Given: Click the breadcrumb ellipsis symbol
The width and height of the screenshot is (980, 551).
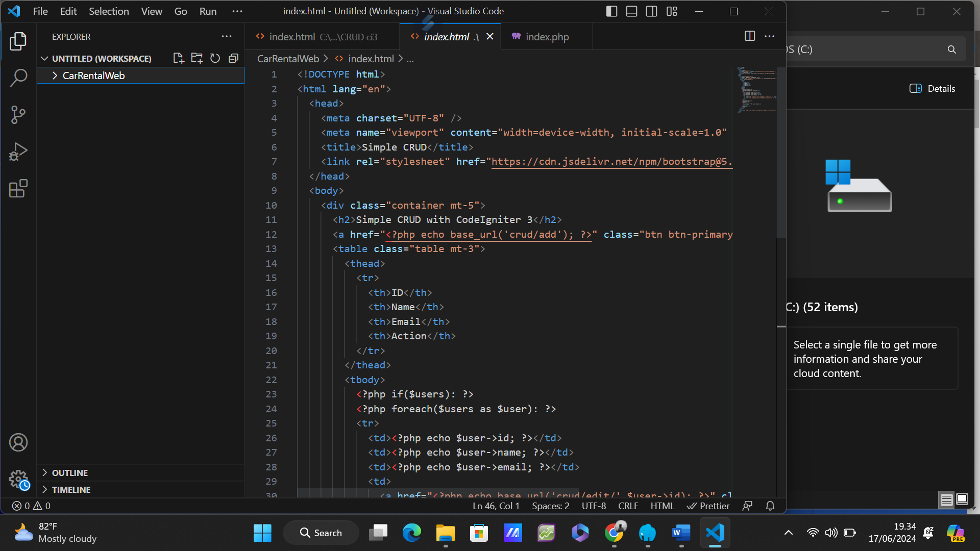Looking at the screenshot, I should (410, 59).
